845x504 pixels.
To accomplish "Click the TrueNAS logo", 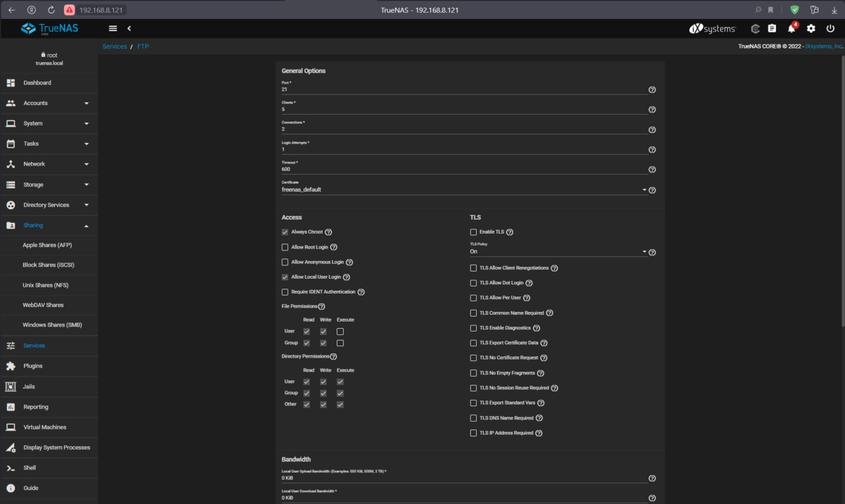I will click(49, 28).
